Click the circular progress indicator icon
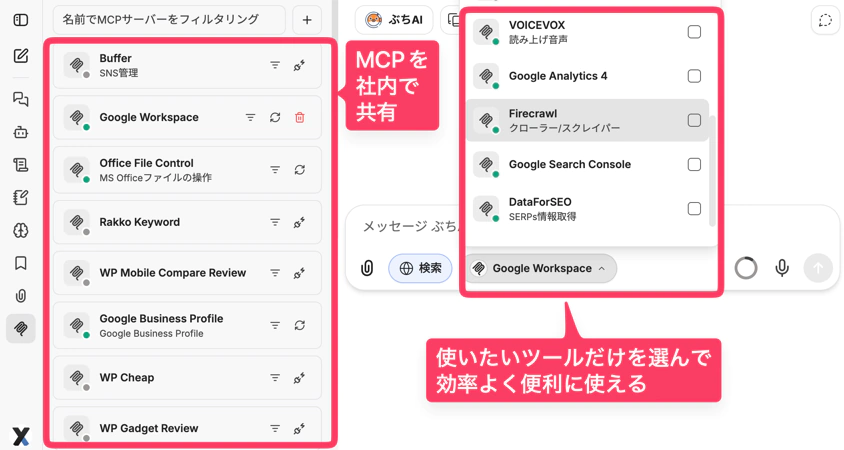Image resolution: width=844 pixels, height=450 pixels. coord(746,268)
